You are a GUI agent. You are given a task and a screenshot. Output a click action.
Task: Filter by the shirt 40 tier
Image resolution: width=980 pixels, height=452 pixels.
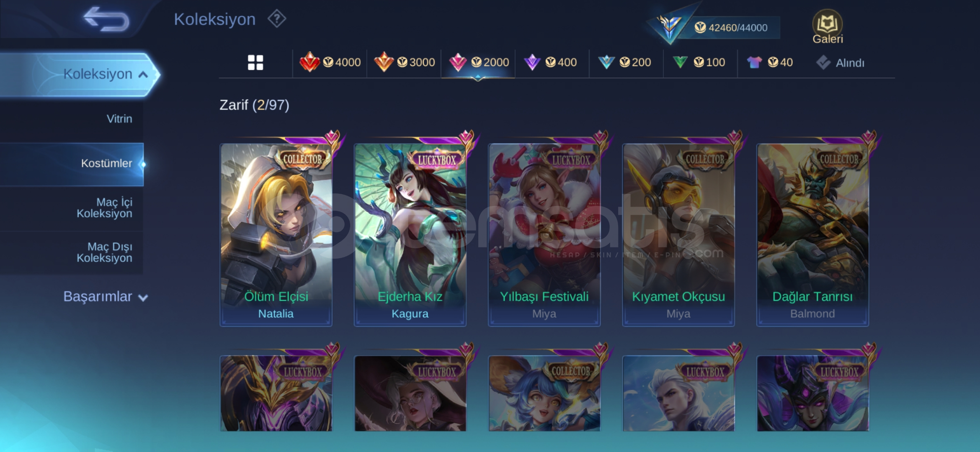(770, 62)
